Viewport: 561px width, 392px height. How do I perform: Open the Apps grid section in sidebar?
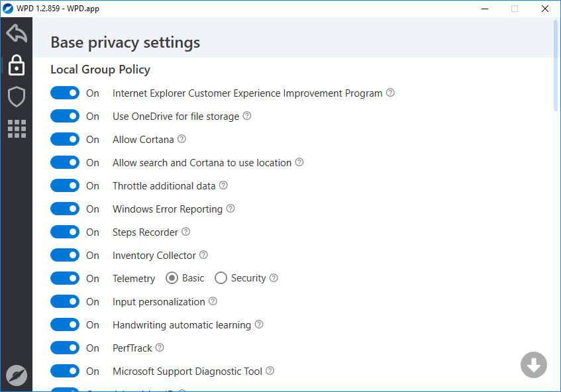click(x=17, y=128)
